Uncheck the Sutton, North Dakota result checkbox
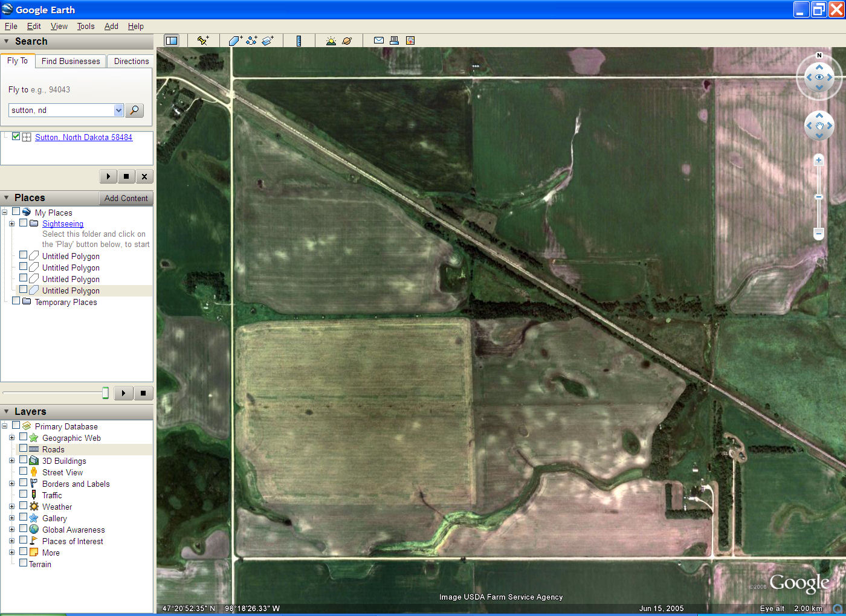The image size is (846, 616). pyautogui.click(x=16, y=136)
